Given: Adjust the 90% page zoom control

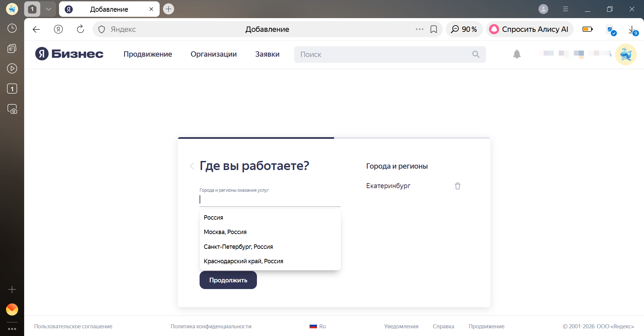Looking at the screenshot, I should (464, 29).
